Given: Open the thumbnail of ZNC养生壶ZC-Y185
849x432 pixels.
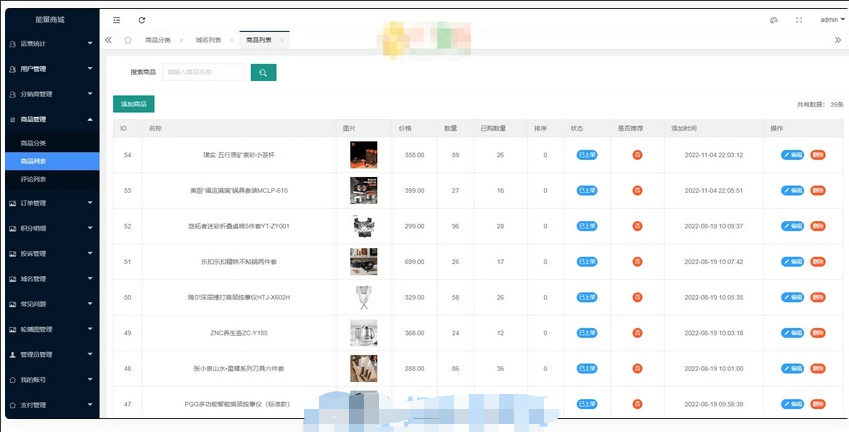Looking at the screenshot, I should pos(364,333).
